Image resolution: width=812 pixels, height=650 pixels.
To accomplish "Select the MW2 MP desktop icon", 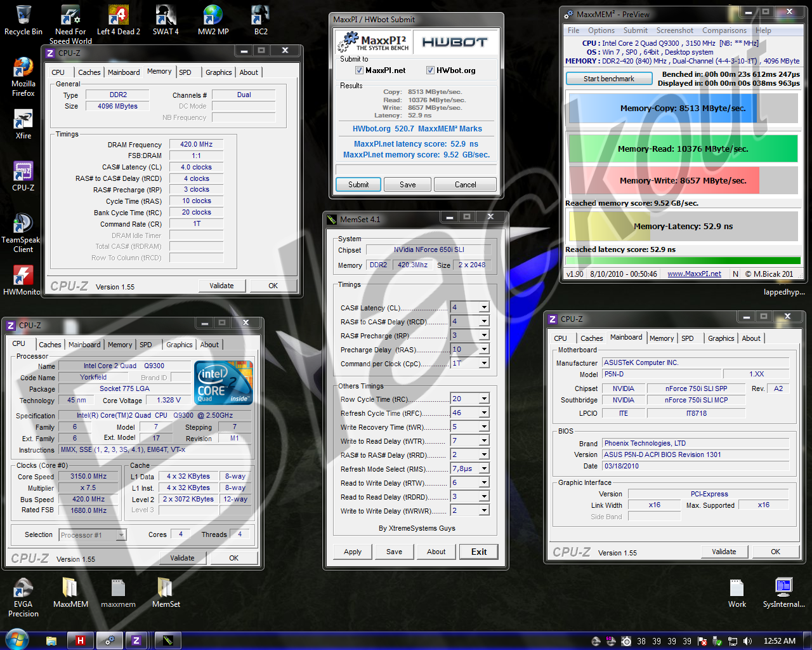I will [213, 20].
